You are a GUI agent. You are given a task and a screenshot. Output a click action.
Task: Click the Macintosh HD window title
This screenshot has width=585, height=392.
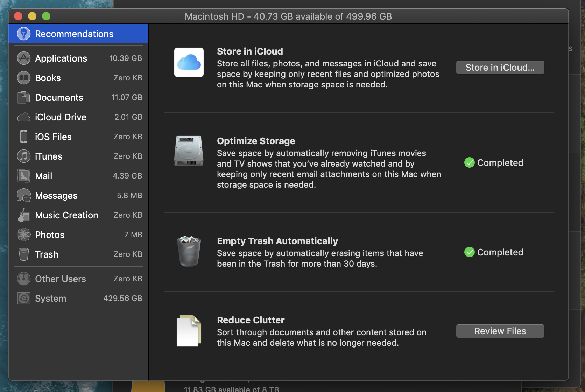coord(288,16)
